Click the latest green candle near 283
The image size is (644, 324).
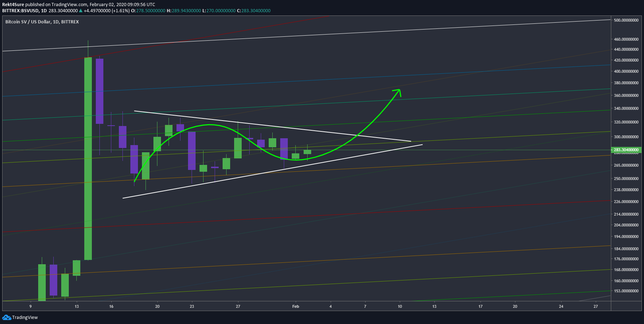[307, 152]
